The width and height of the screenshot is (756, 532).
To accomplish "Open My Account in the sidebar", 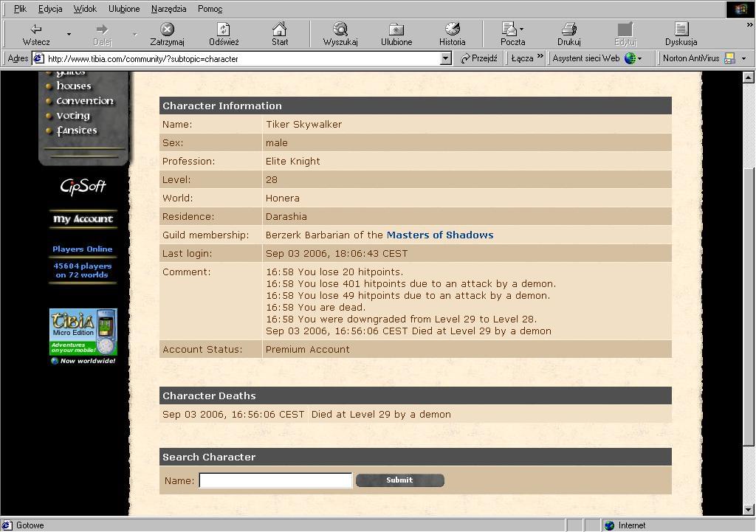I will tap(83, 218).
